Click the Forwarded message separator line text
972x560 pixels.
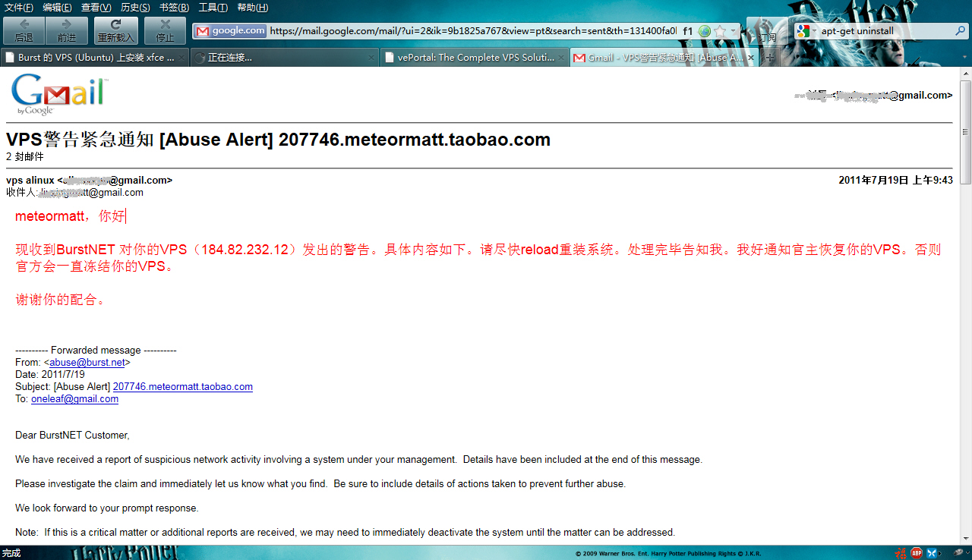click(96, 351)
